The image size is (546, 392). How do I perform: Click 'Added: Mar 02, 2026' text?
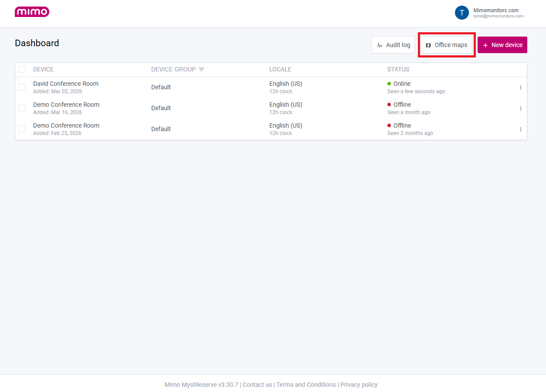click(58, 91)
